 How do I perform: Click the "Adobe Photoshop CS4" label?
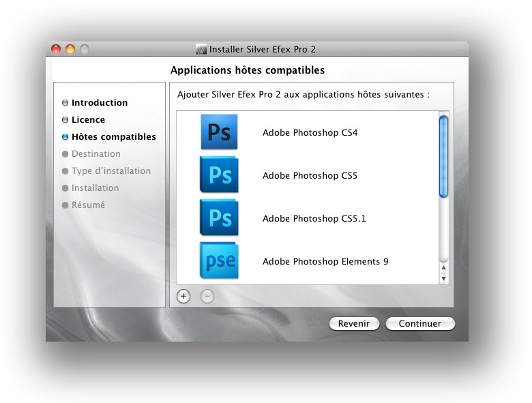(310, 133)
